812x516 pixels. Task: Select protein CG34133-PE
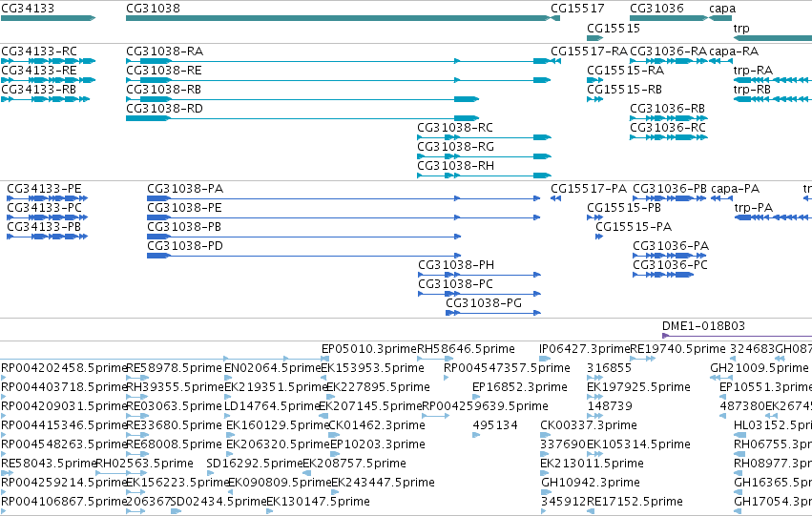[45, 189]
